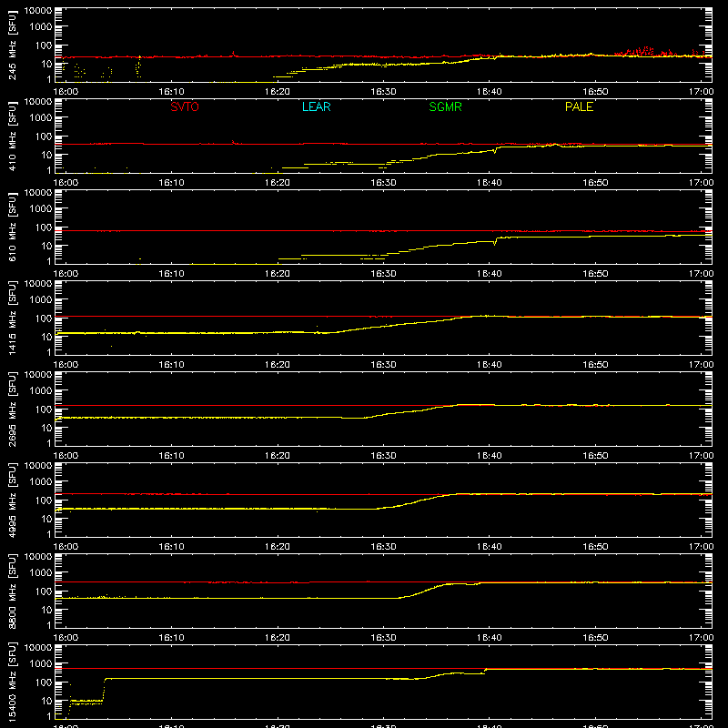This screenshot has height=728, width=728.
Task: Select the 410 MHz [SFU] axis title
Action: click(x=13, y=136)
